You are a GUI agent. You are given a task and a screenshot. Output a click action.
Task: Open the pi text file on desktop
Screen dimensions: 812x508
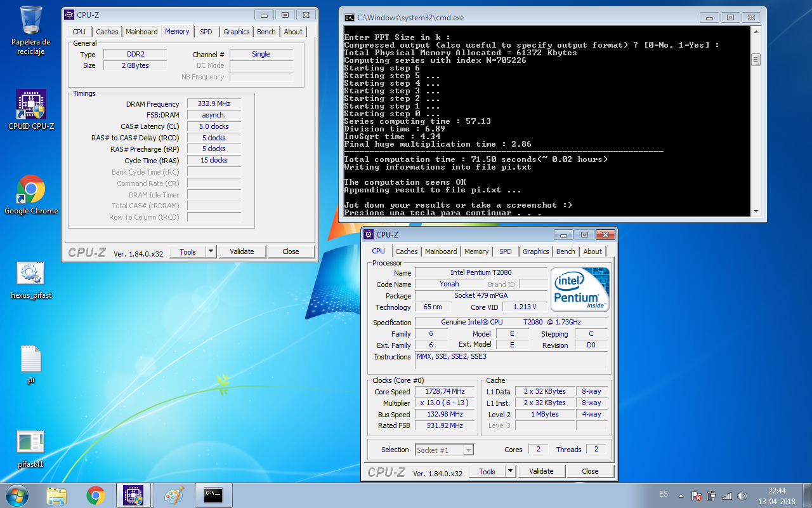click(x=31, y=365)
